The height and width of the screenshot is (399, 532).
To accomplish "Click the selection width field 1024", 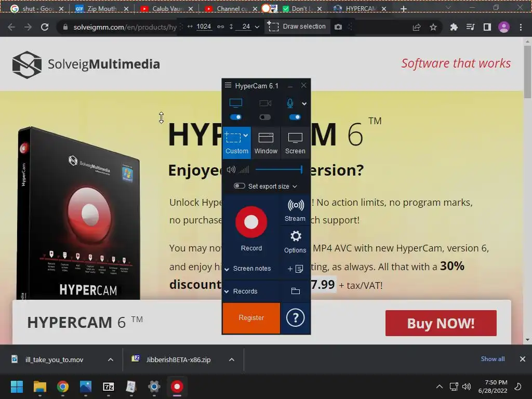I will pyautogui.click(x=204, y=26).
